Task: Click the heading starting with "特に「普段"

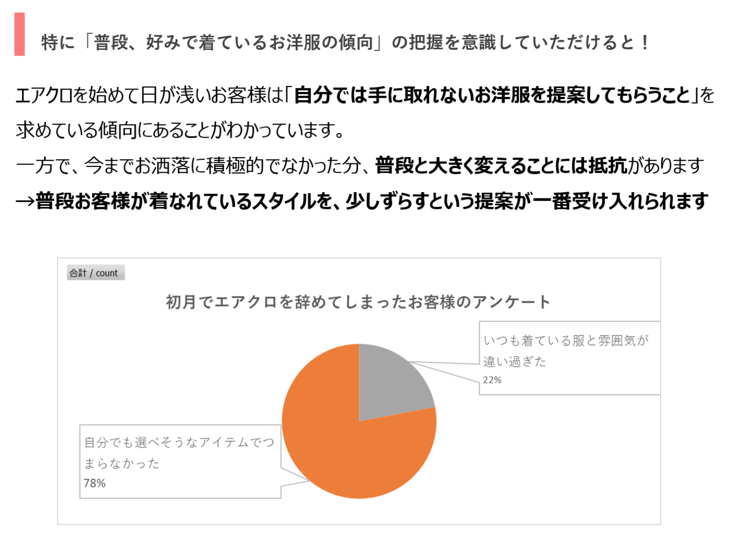Action: 345,42
